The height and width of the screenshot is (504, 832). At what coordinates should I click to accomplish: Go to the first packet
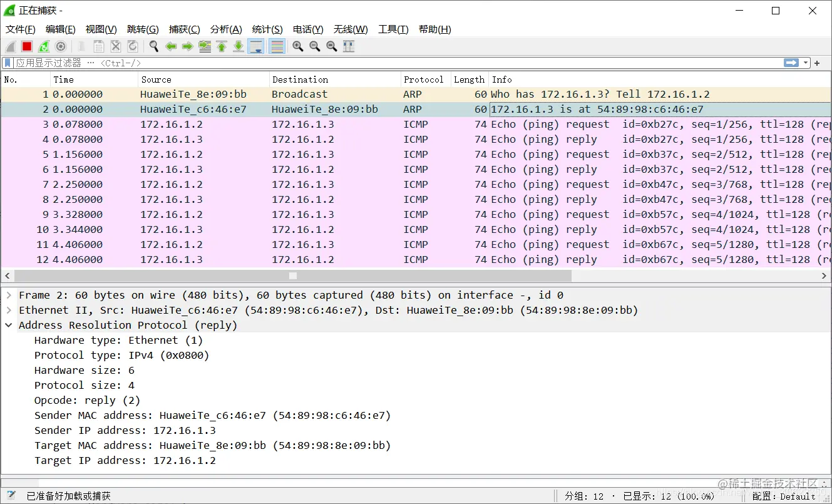[222, 46]
